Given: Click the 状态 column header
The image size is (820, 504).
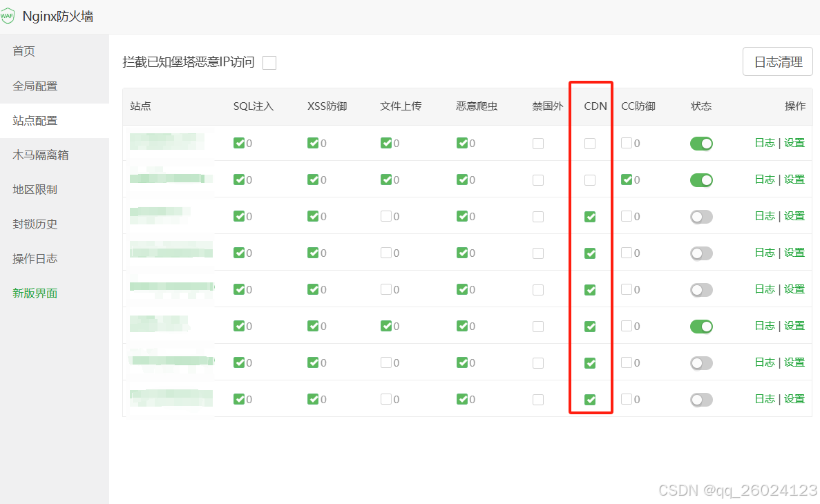Looking at the screenshot, I should (x=700, y=106).
